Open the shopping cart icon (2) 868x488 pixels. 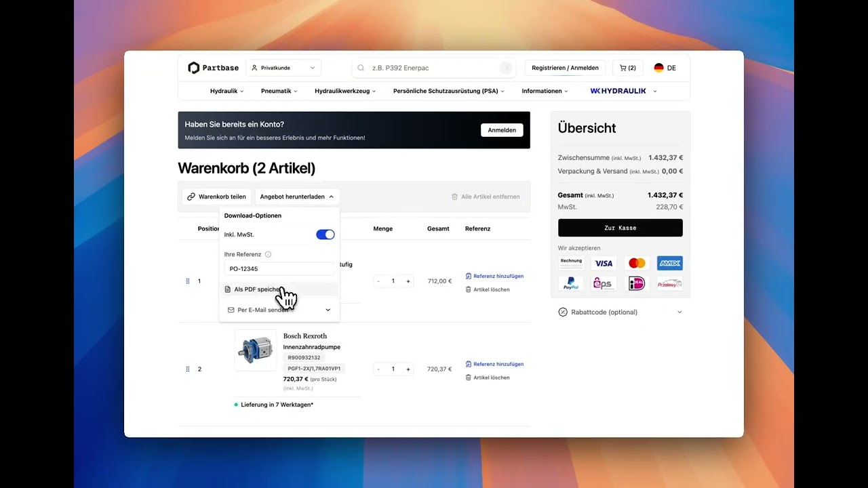627,68
